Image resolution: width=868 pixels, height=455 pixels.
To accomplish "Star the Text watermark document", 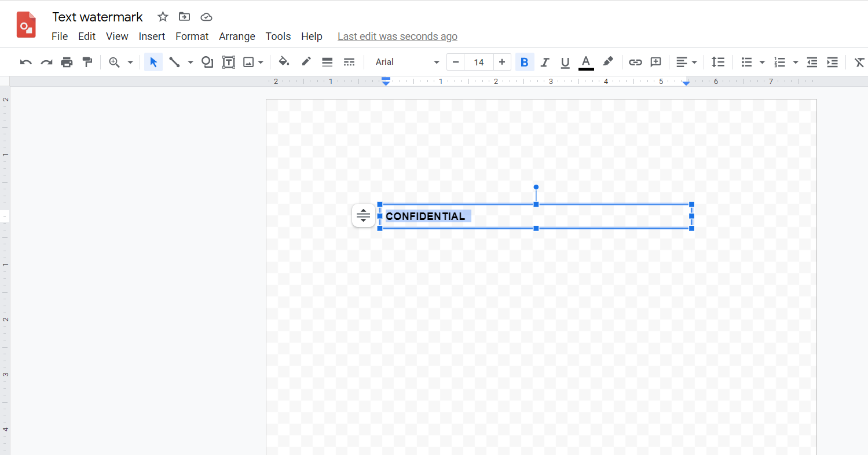I will tap(163, 17).
